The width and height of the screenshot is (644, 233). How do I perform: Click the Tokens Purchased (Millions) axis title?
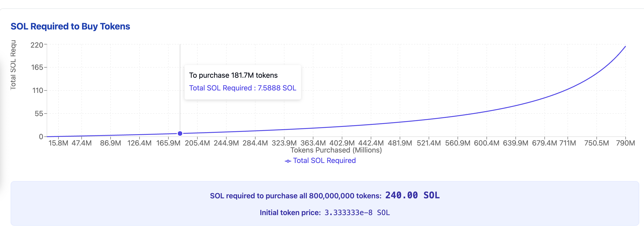[x=336, y=150]
